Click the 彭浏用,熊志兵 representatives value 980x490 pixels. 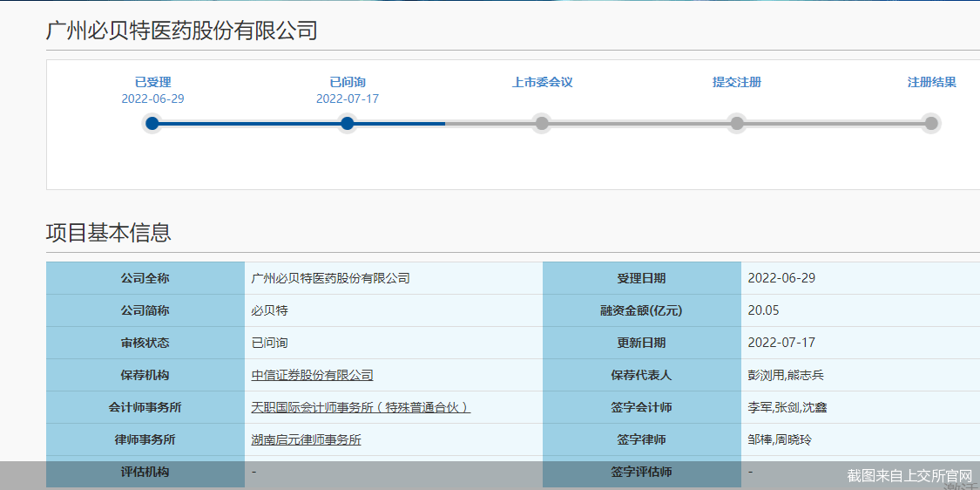tap(786, 376)
